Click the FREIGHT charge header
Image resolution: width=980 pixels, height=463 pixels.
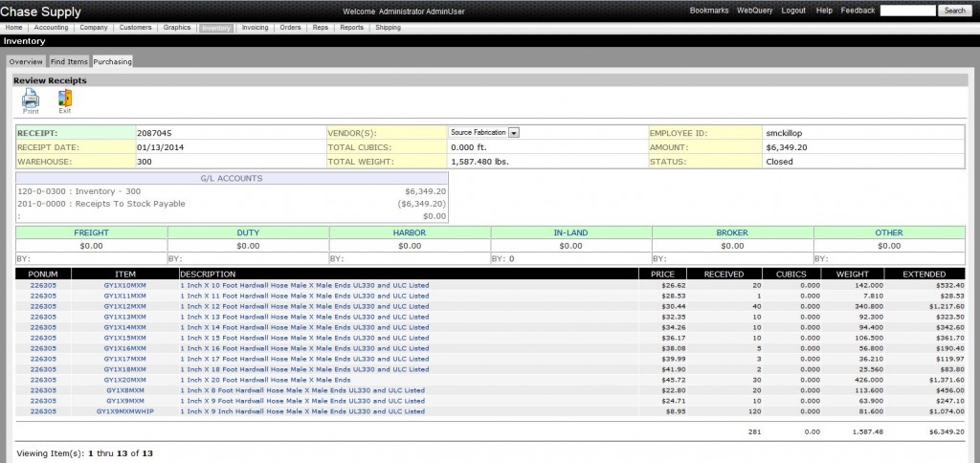click(91, 233)
